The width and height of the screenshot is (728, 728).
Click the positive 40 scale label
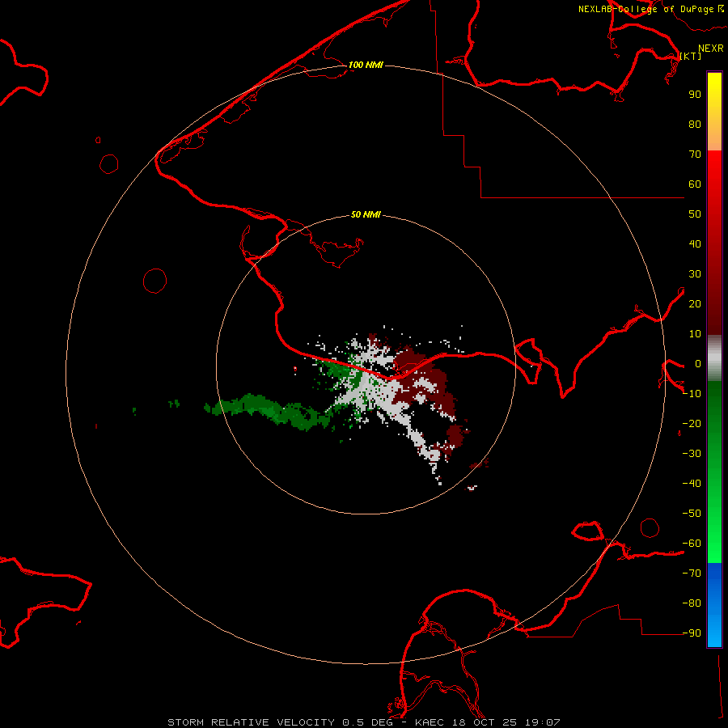pyautogui.click(x=695, y=243)
